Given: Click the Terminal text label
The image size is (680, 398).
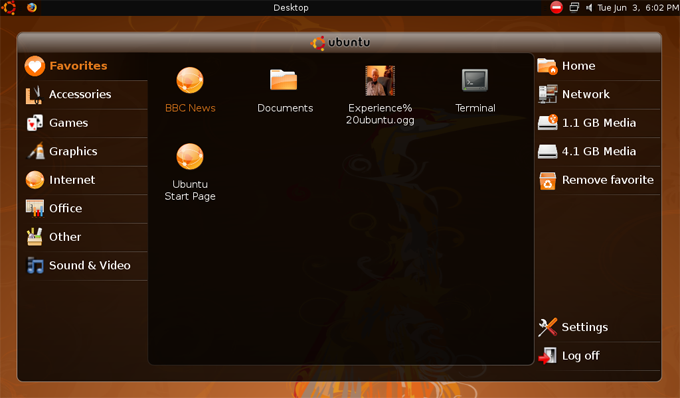Looking at the screenshot, I should 475,108.
